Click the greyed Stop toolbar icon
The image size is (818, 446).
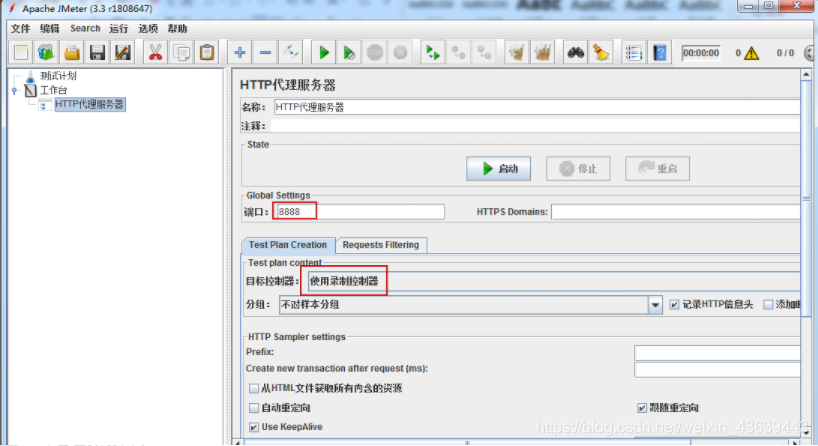375,53
